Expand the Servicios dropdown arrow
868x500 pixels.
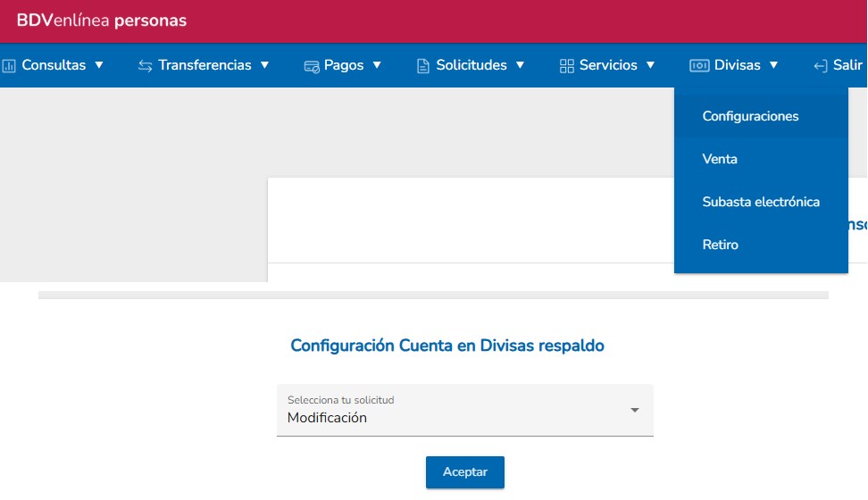click(x=650, y=65)
